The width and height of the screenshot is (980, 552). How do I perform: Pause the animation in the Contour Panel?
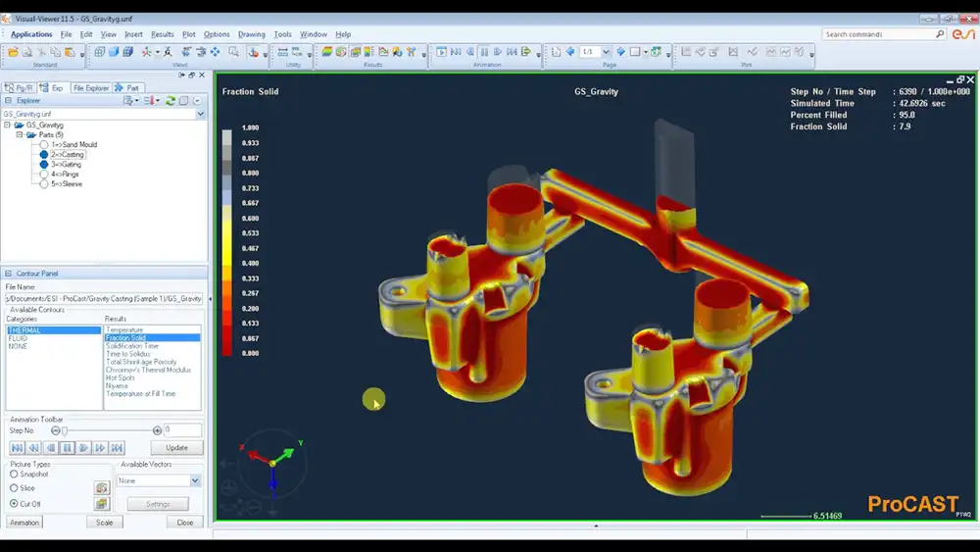pyautogui.click(x=68, y=448)
